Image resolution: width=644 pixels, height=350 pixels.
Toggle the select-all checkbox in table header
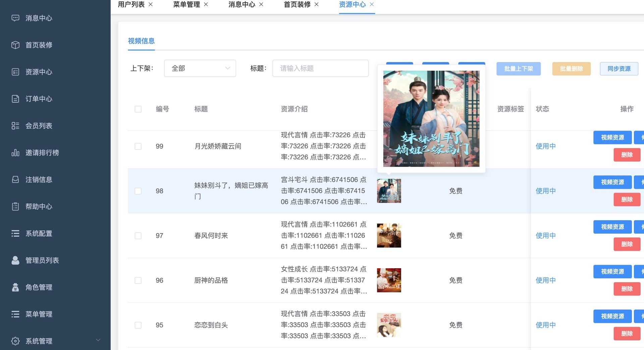(x=138, y=109)
